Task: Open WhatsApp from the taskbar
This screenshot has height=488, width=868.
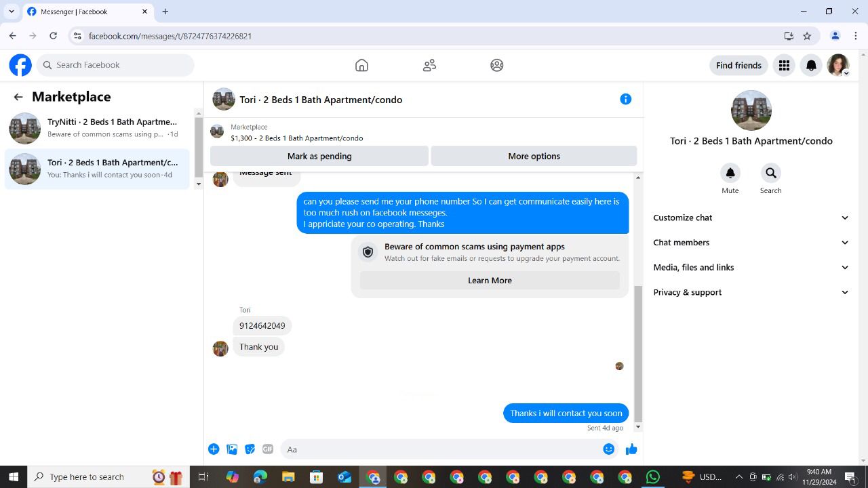Action: pos(653,477)
